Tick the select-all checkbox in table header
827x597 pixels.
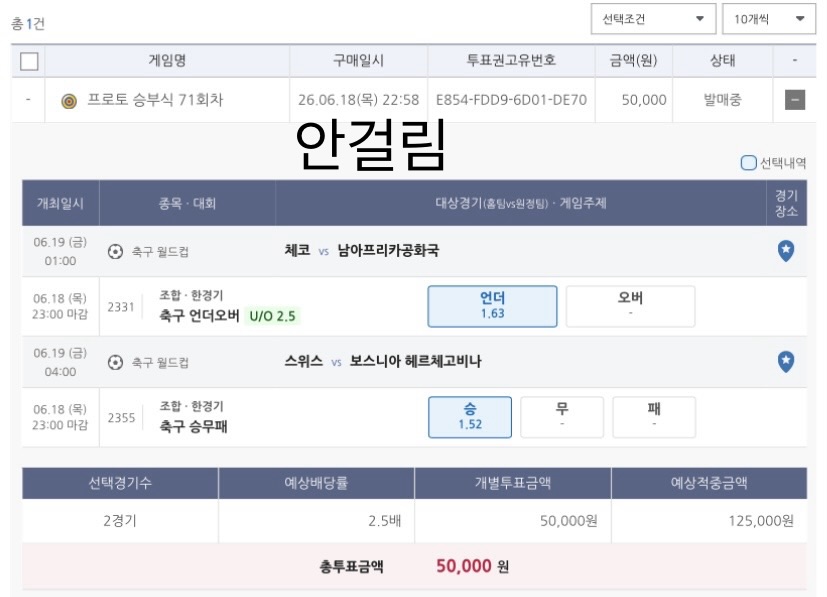[x=29, y=61]
